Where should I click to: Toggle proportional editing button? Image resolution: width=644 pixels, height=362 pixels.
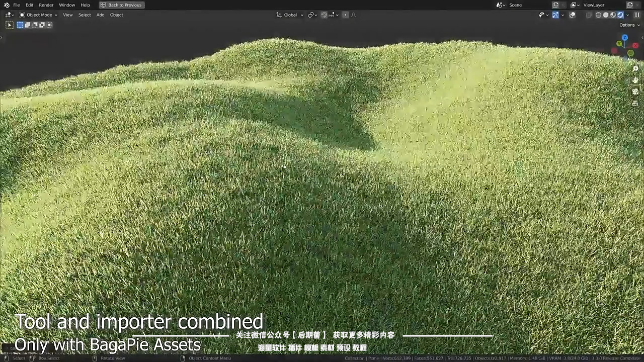coord(345,15)
